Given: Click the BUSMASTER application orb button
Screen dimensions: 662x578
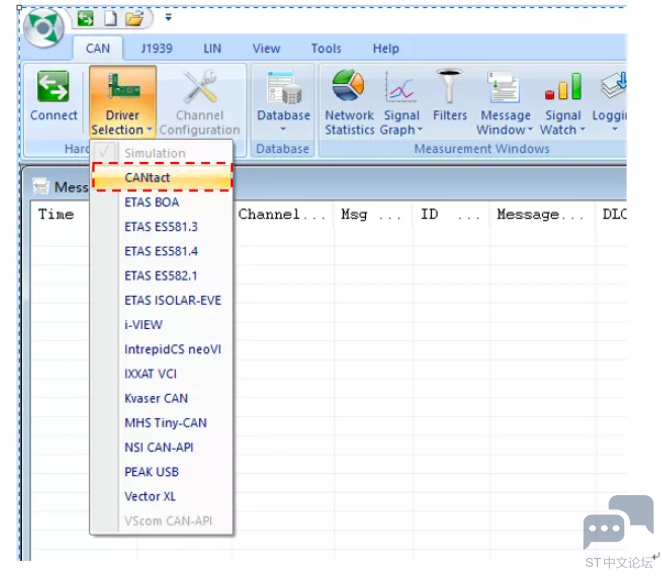Looking at the screenshot, I should click(x=43, y=28).
